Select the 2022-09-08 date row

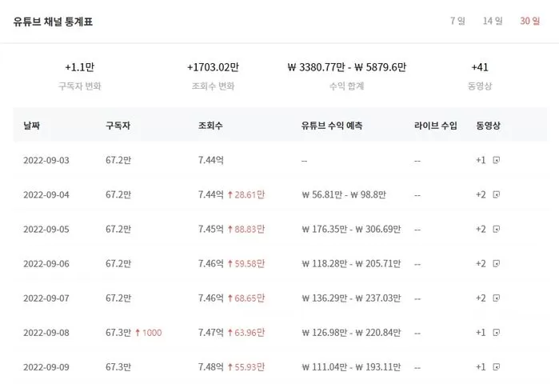46,332
